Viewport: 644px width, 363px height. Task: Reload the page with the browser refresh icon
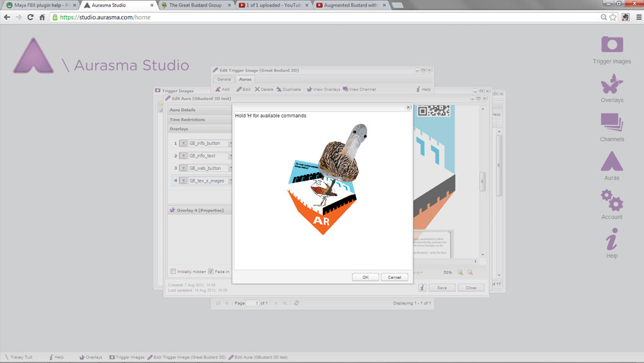tap(30, 17)
